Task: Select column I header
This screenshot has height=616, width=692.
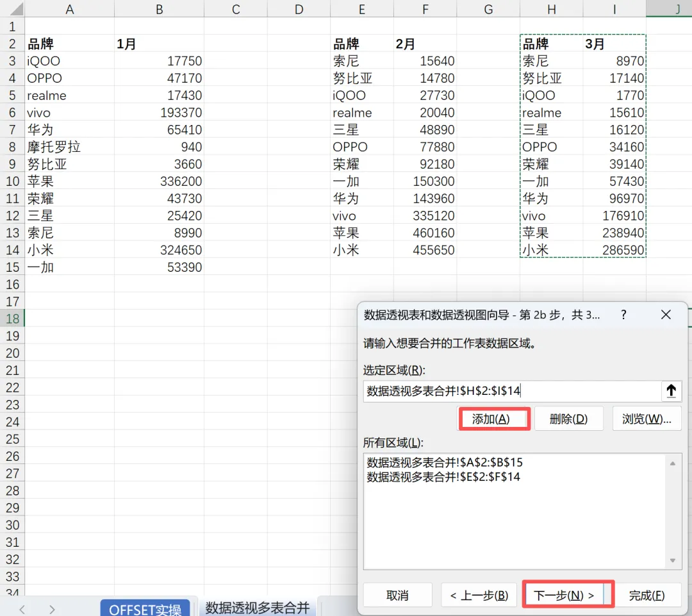Action: 614,9
